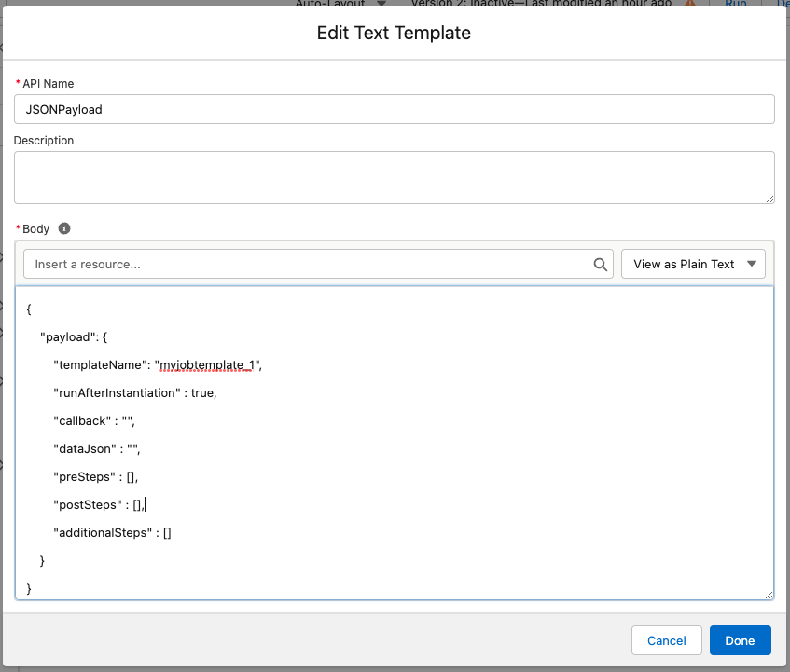Click the resize grip at the Body editor corner

[769, 593]
